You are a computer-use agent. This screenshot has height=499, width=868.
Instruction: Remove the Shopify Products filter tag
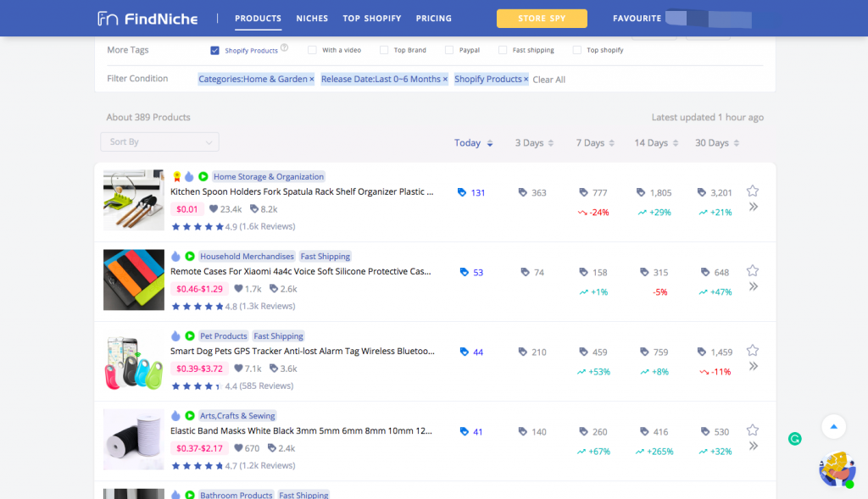tap(526, 79)
